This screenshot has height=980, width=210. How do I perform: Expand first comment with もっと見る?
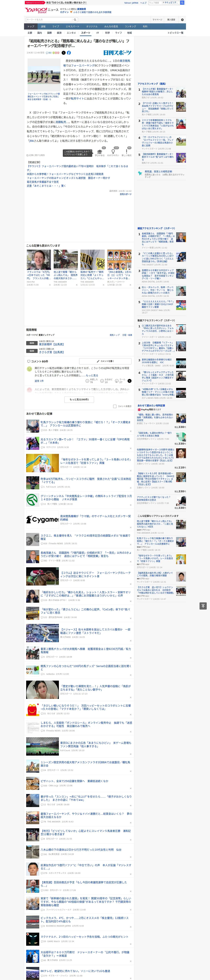(92, 376)
